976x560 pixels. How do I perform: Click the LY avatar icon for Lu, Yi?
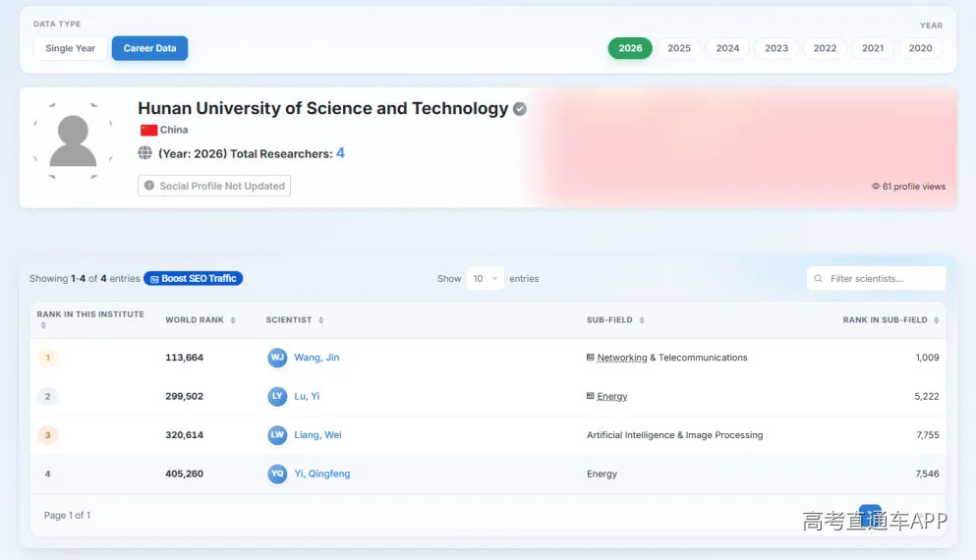pos(277,396)
